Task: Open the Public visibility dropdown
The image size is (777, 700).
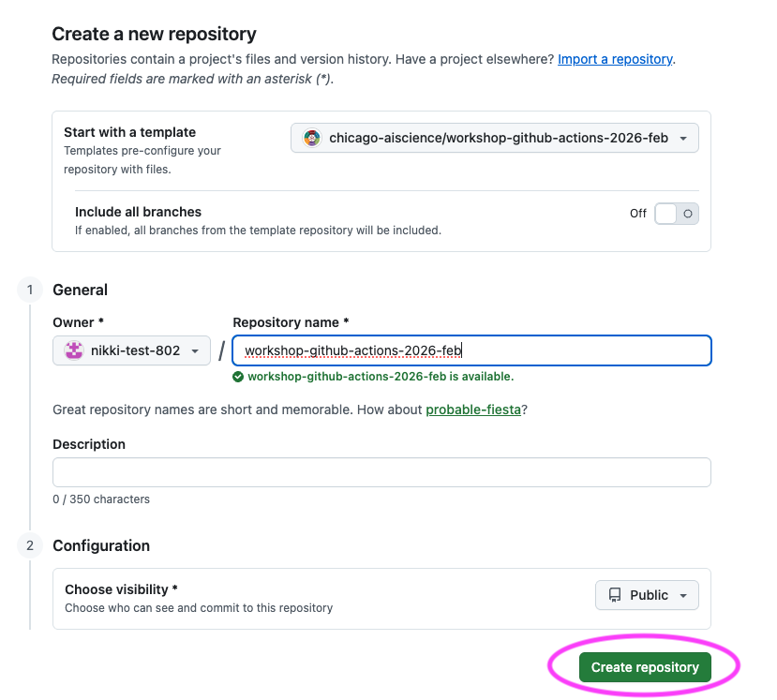Action: [x=647, y=594]
